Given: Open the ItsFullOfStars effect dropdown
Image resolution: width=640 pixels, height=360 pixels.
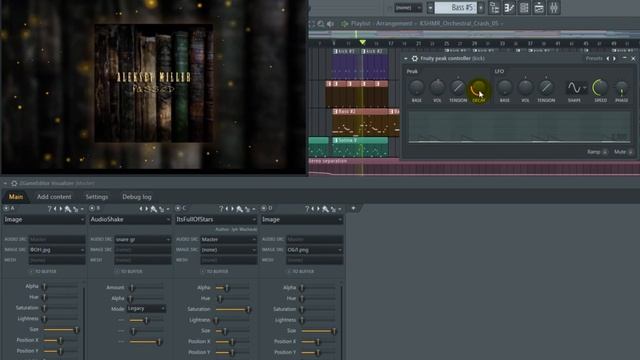Looking at the screenshot, I should [x=216, y=220].
